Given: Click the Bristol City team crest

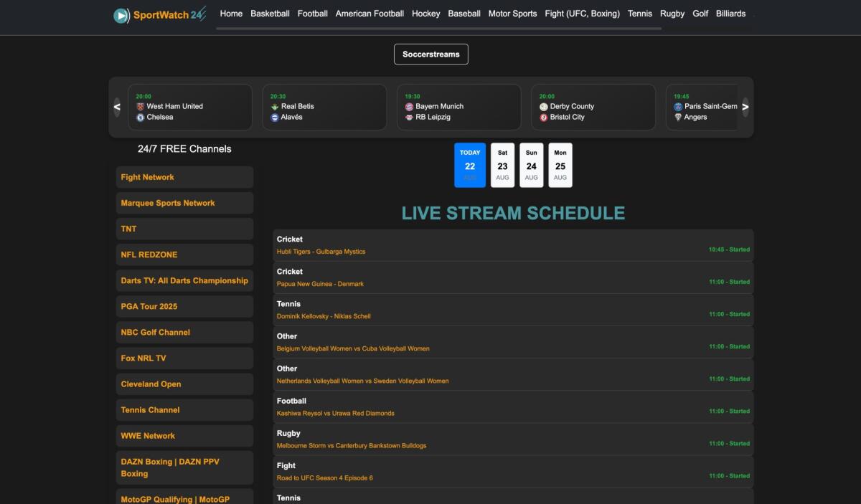Looking at the screenshot, I should click(544, 117).
